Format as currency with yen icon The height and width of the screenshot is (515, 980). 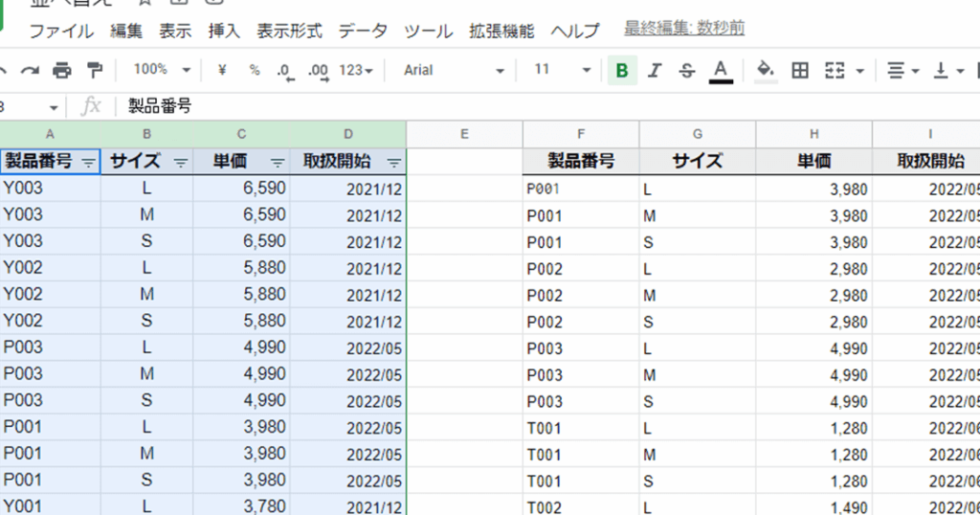(x=222, y=70)
